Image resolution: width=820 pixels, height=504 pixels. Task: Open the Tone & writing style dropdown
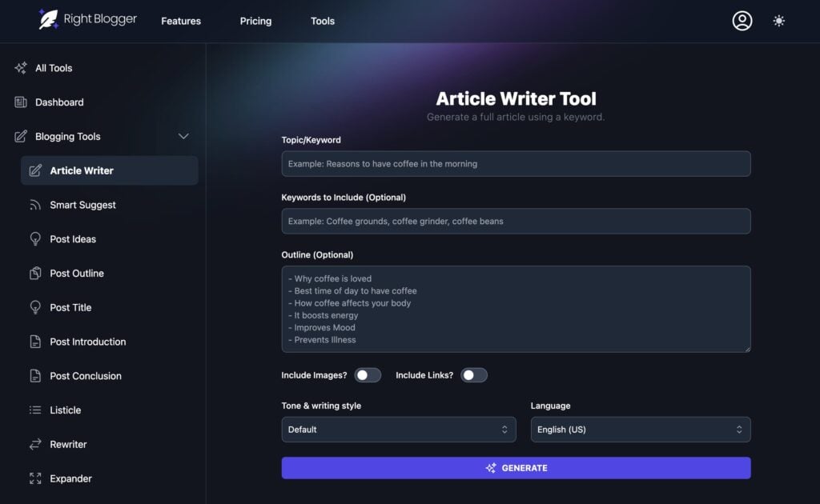coord(398,430)
